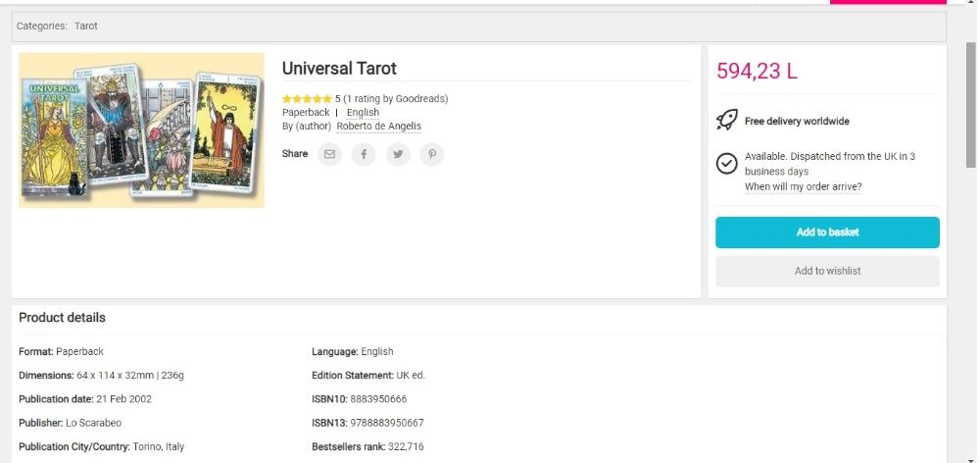Click dimensions 64 x 114 x 32mm
The width and height of the screenshot is (980, 463).
coord(115,376)
